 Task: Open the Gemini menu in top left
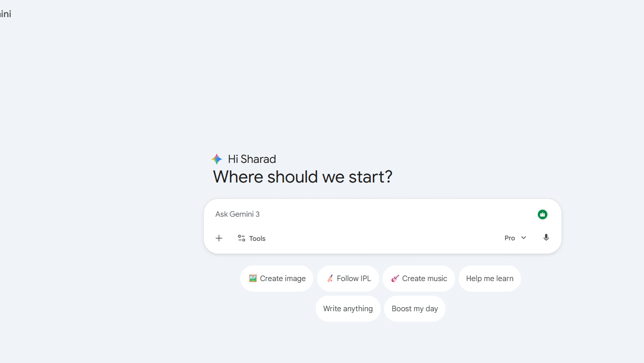(6, 14)
